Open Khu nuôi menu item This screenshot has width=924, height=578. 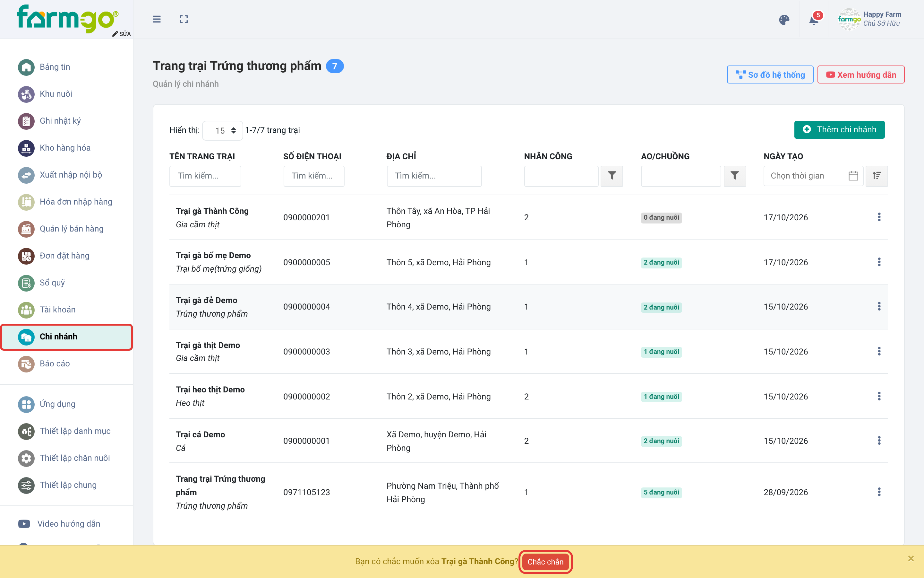coord(56,94)
